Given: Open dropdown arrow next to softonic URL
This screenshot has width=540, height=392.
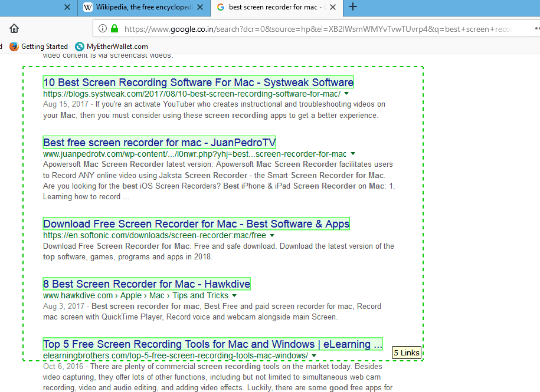Looking at the screenshot, I should click(272, 236).
